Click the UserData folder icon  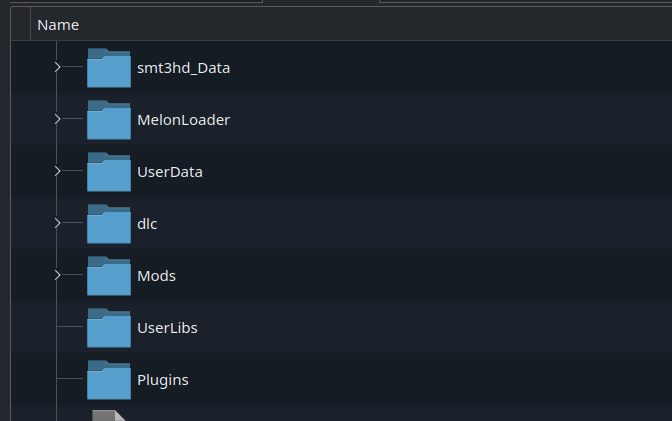pos(109,172)
